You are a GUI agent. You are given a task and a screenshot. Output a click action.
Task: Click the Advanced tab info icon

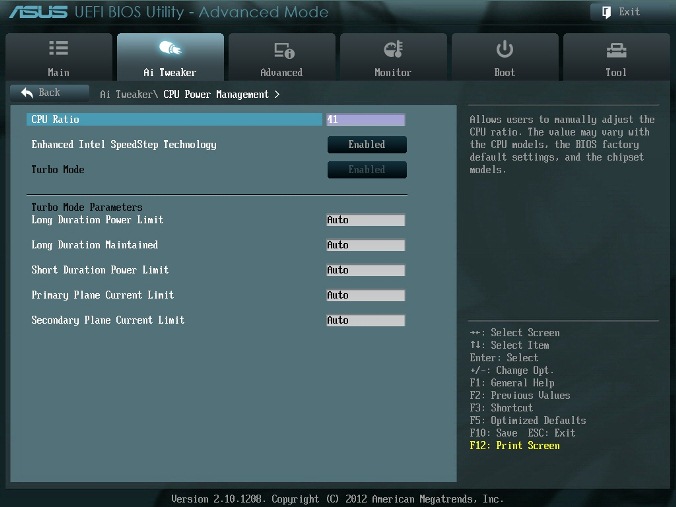click(284, 50)
